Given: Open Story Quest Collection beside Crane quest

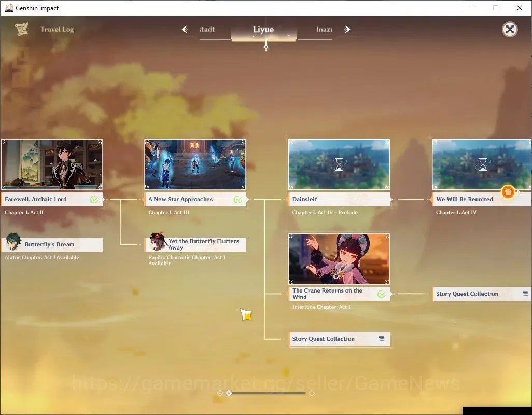Looking at the screenshot, I should pos(482,294).
